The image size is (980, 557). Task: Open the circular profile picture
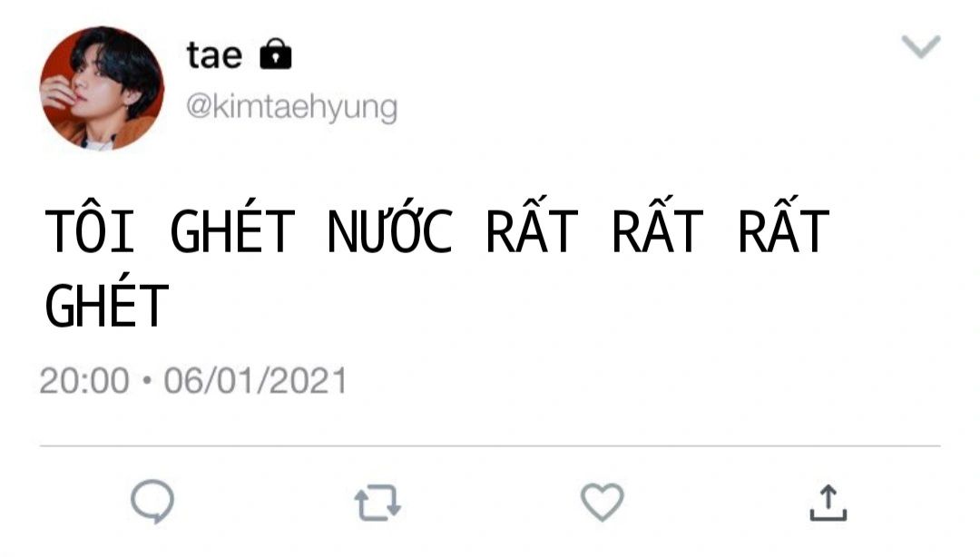102,88
